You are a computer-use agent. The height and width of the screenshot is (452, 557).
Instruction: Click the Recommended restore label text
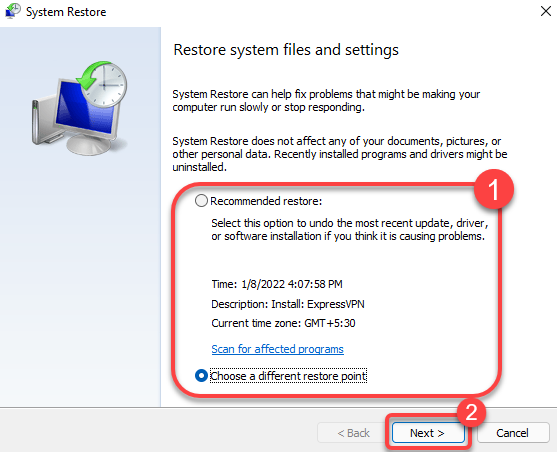click(266, 201)
